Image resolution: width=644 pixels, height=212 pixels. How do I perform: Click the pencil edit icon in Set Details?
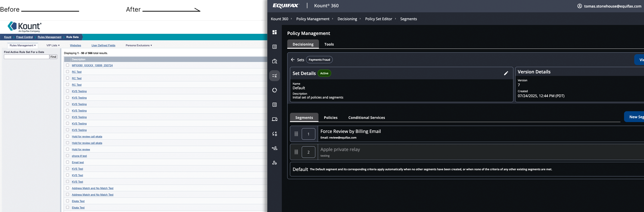pyautogui.click(x=506, y=73)
